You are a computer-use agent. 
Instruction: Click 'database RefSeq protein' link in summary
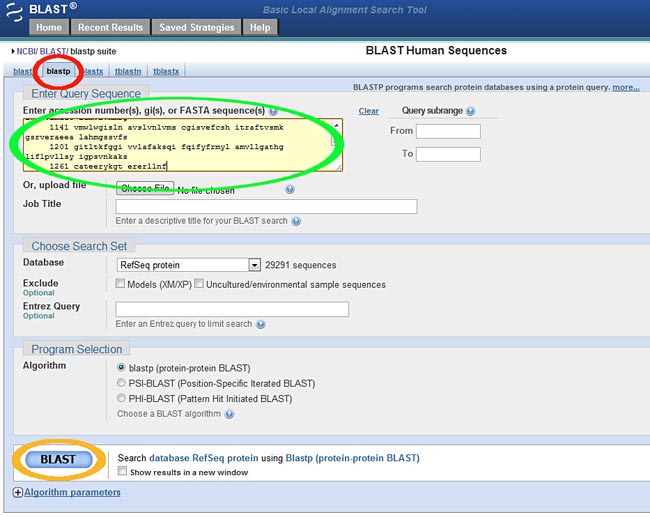tap(203, 458)
